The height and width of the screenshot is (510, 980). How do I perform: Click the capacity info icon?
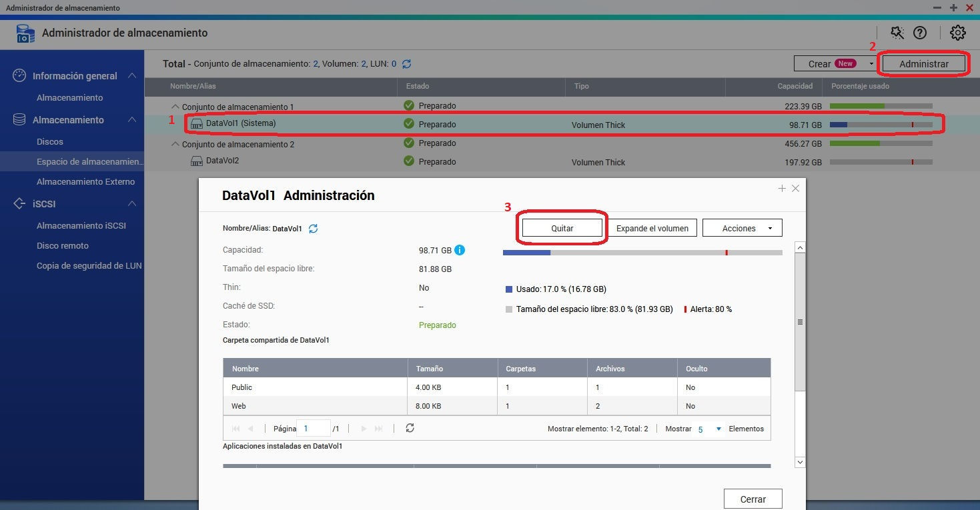[x=460, y=250]
